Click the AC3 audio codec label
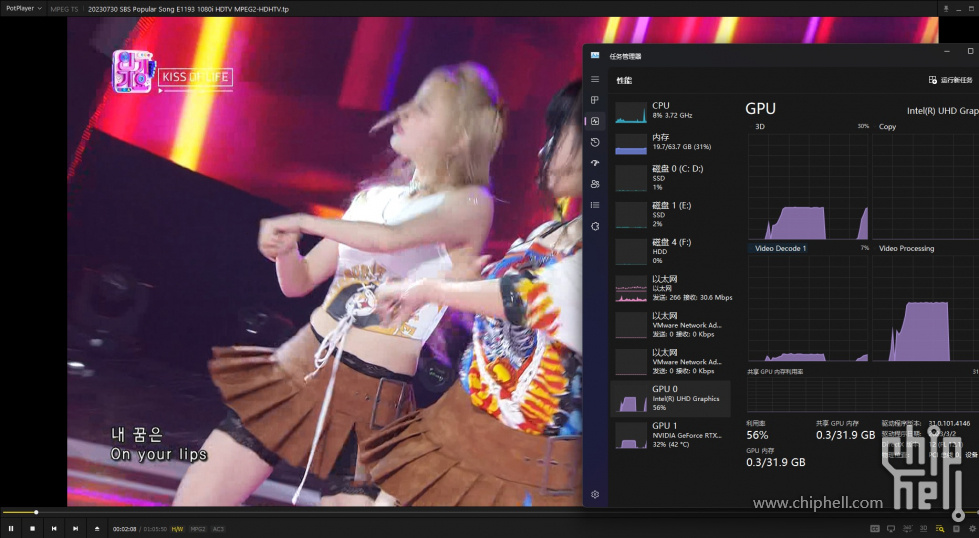This screenshot has height=538, width=979. [x=218, y=529]
